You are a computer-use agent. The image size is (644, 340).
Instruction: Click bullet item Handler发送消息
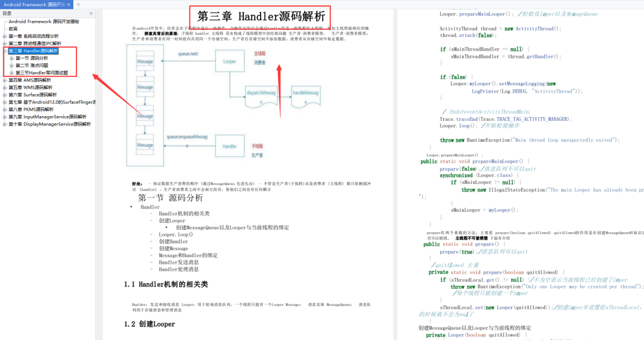[x=179, y=263]
